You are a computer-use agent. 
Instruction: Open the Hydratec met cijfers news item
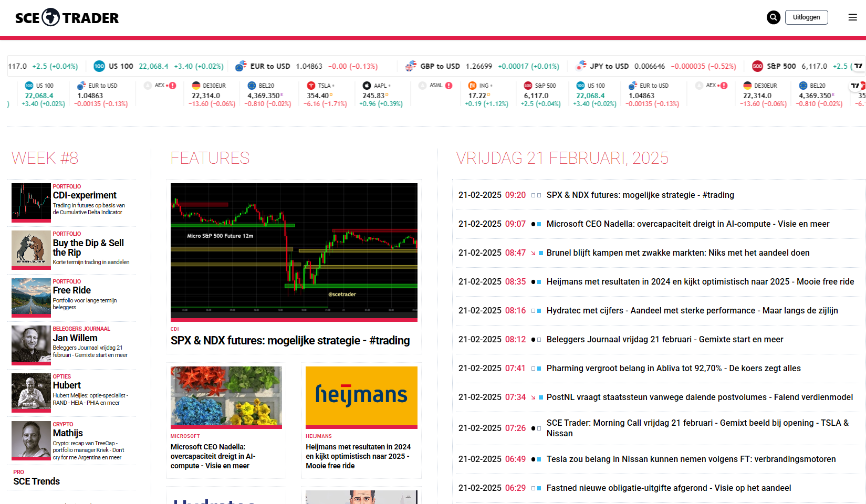(x=692, y=311)
